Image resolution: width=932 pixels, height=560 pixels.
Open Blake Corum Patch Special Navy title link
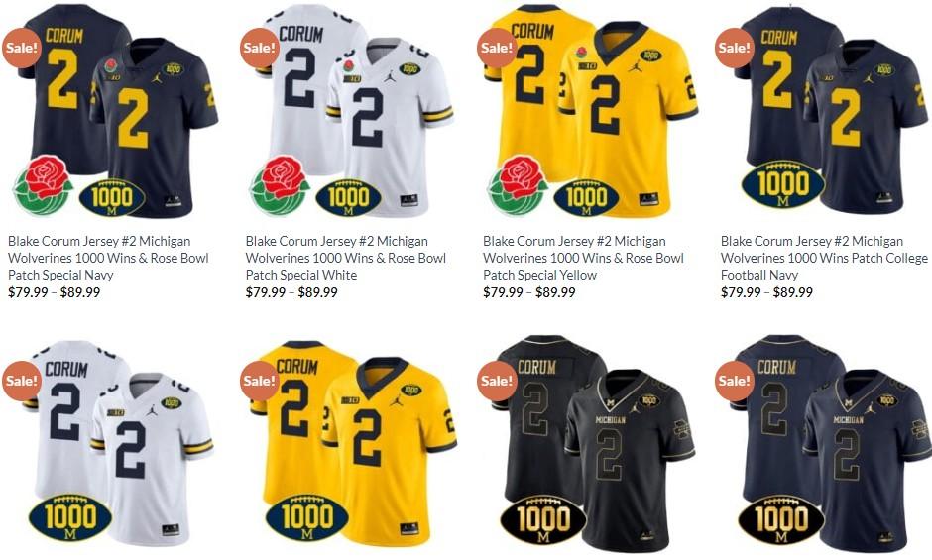(x=108, y=258)
